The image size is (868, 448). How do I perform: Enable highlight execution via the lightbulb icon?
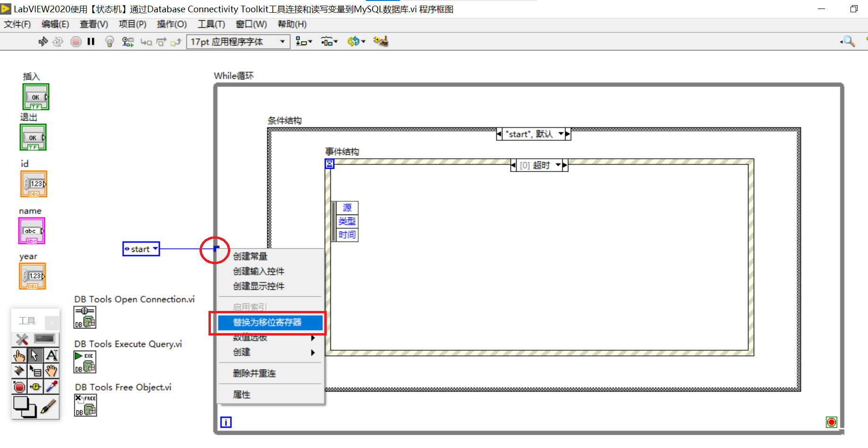click(x=109, y=42)
